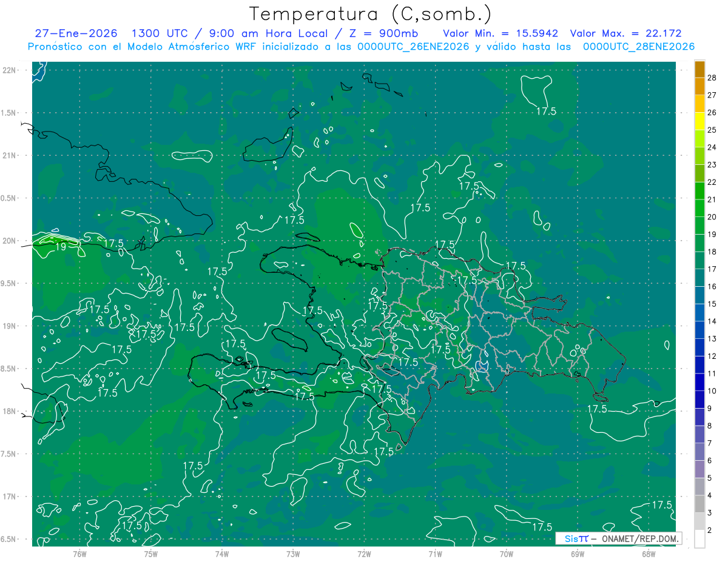Select the date '27-Ene-2026'
This screenshot has height=562, width=728.
point(76,33)
